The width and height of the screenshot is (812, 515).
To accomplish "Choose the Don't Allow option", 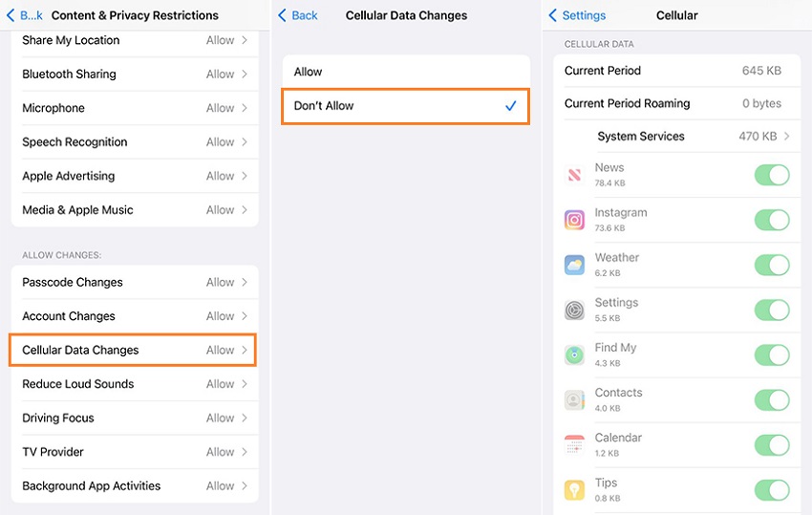I will (x=405, y=106).
